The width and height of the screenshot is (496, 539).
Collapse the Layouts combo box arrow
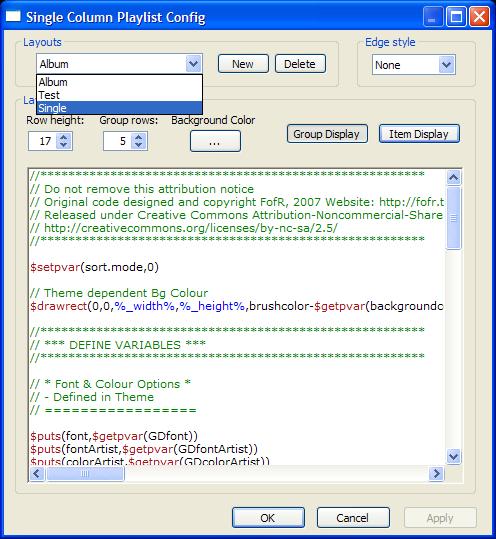(193, 64)
